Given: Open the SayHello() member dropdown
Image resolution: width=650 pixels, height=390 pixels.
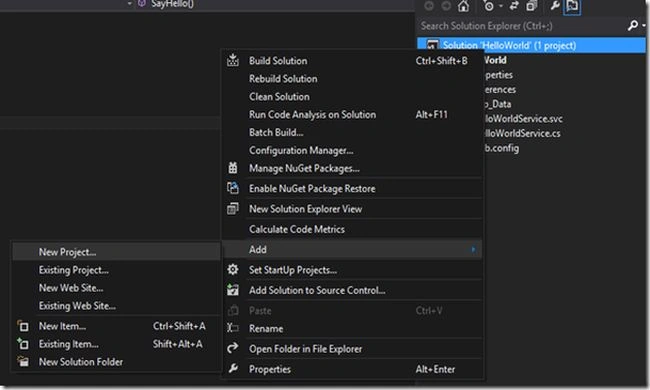Looking at the screenshot, I should [129, 4].
